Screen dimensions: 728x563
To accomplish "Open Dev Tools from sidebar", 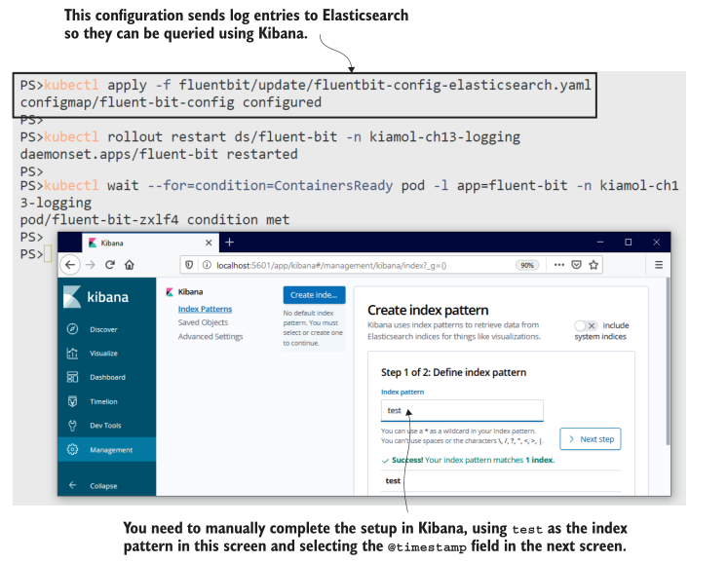I will [x=105, y=426].
